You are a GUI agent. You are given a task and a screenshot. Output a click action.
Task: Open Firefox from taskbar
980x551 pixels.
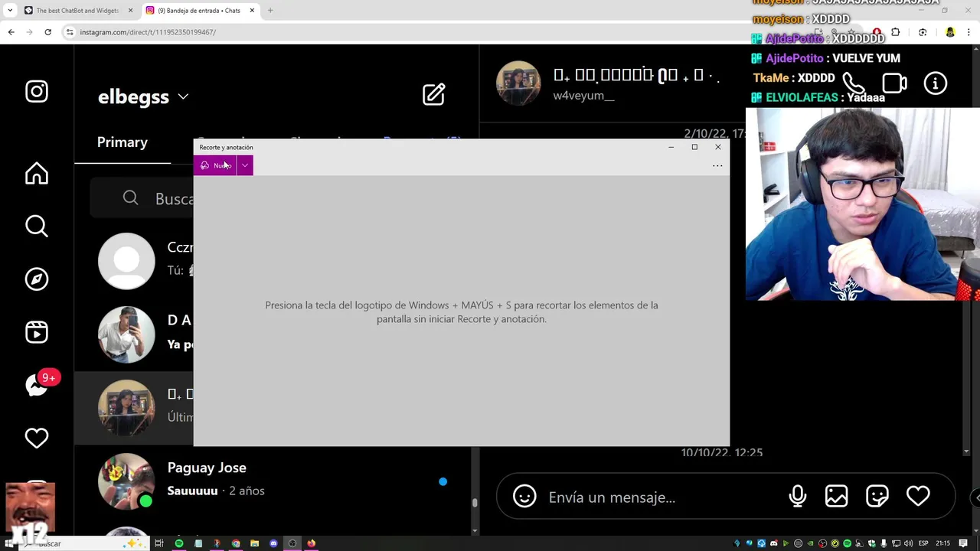[312, 543]
